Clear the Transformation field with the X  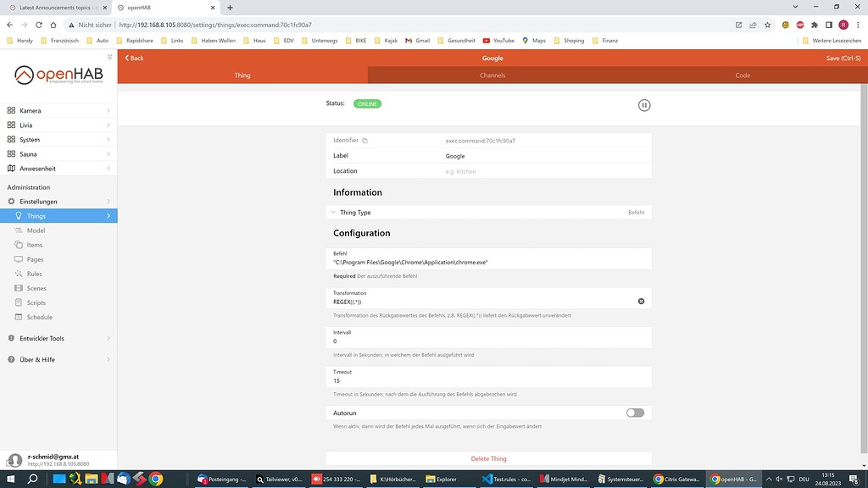641,300
